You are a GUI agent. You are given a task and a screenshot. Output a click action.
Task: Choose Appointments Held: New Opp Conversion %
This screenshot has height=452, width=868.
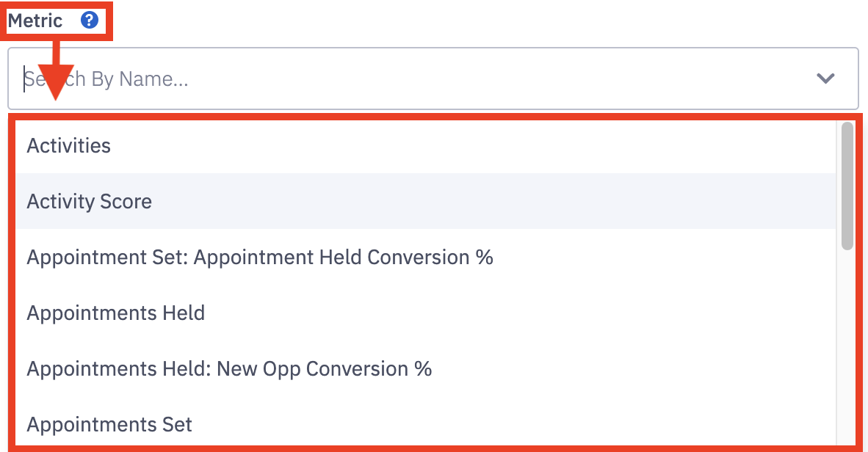pos(229,368)
